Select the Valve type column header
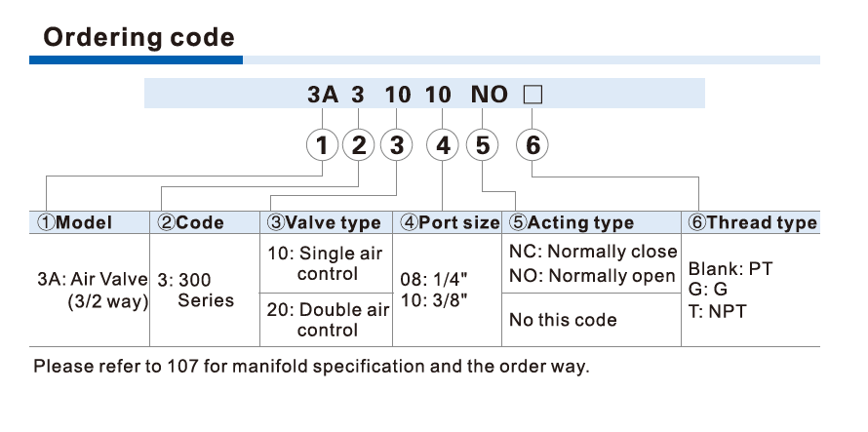The image size is (868, 432). click(324, 222)
